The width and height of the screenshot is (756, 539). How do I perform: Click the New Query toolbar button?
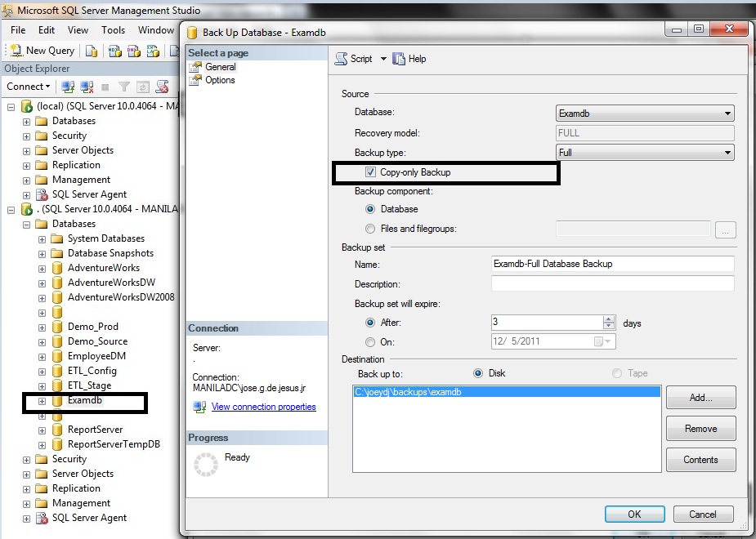click(42, 51)
